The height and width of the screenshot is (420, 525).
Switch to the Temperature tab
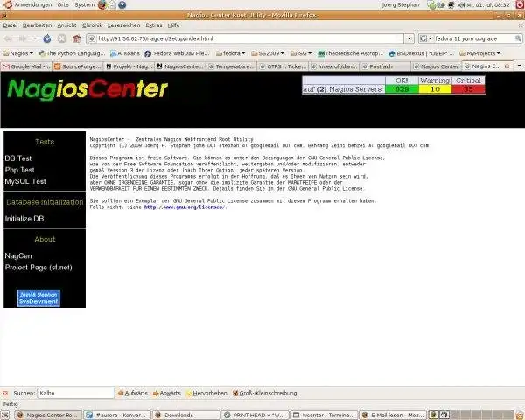232,66
